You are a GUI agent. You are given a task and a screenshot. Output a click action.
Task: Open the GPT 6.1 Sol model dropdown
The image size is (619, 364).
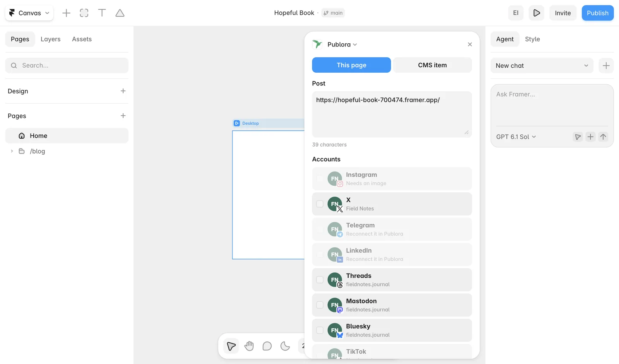516,137
